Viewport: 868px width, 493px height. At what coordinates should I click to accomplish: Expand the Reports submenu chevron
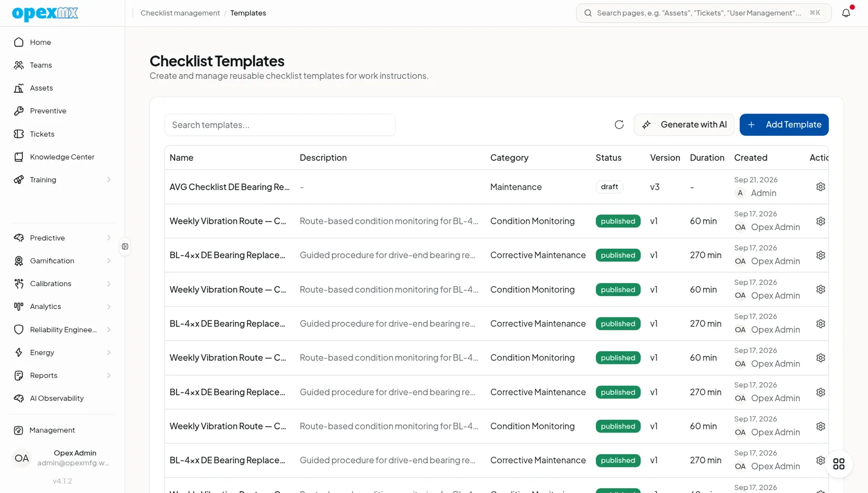[108, 375]
